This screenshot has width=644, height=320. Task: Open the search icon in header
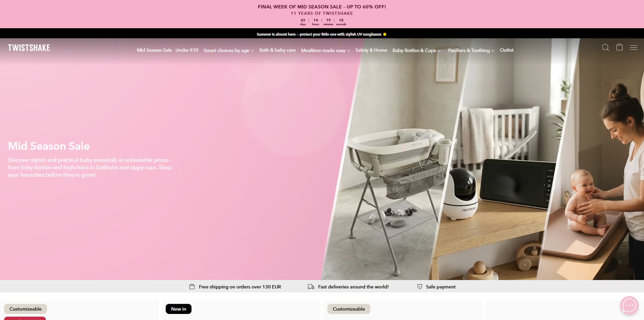[605, 47]
